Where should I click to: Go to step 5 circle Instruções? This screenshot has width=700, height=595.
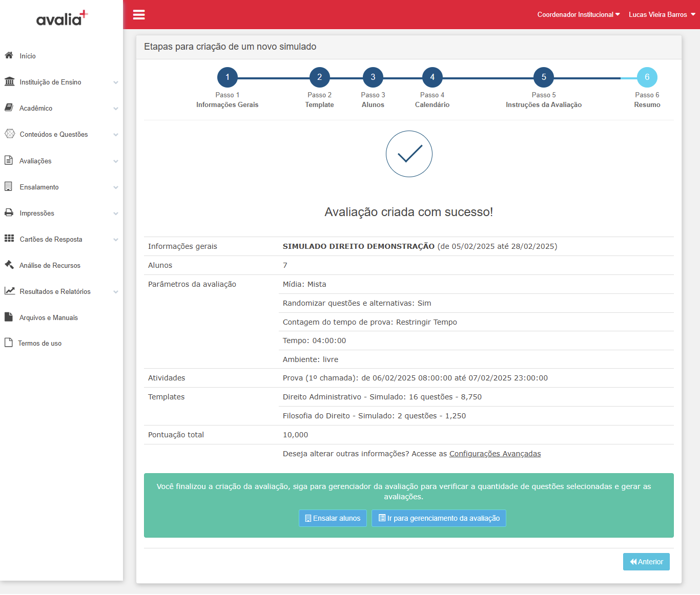pos(544,77)
